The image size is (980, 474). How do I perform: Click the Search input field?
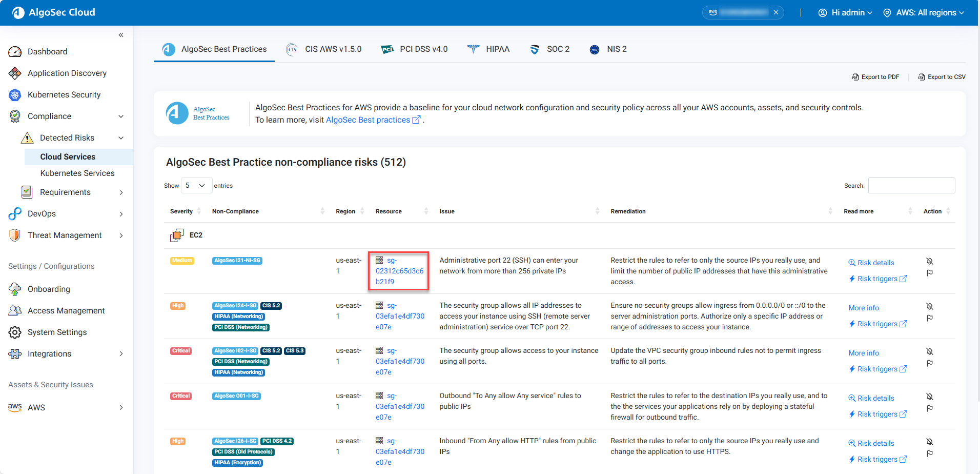(x=911, y=186)
